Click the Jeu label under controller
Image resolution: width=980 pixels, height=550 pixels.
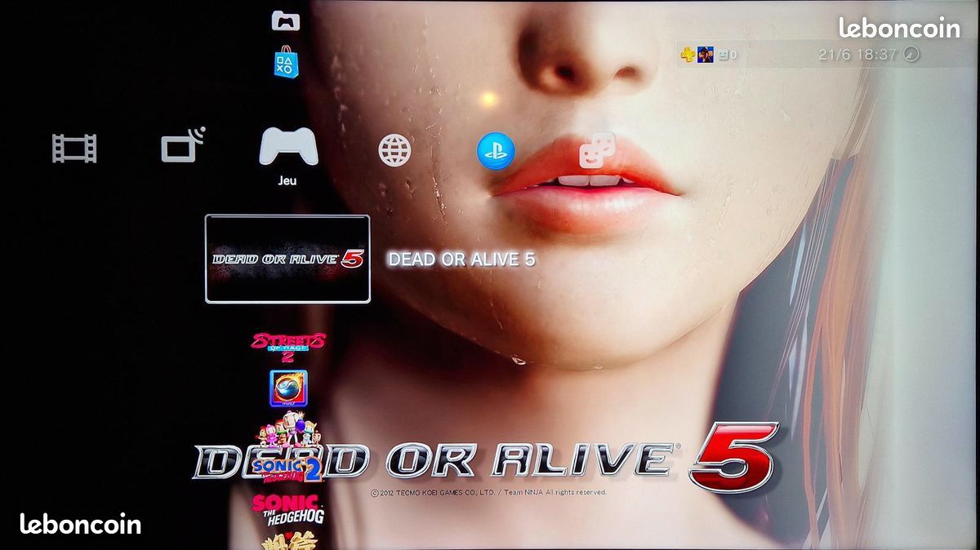pos(287,181)
